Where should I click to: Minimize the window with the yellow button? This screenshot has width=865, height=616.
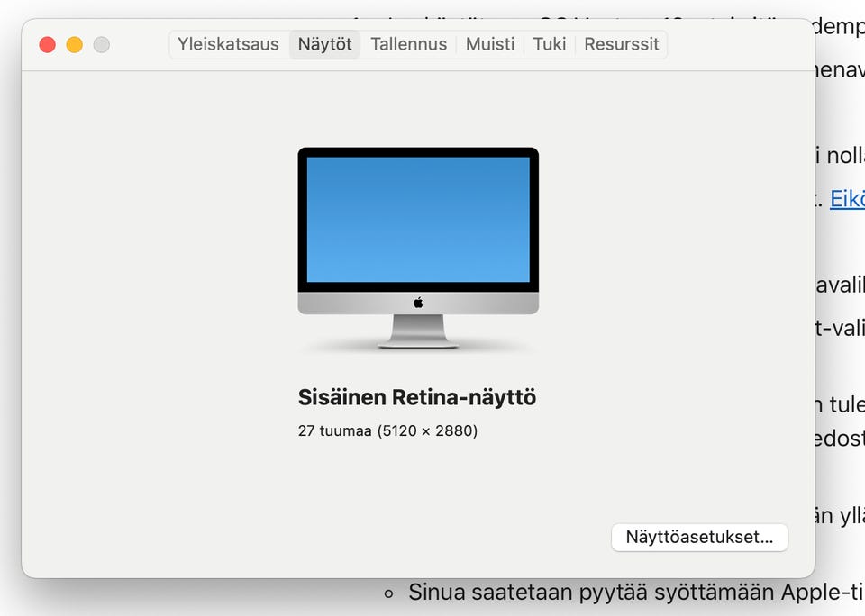point(75,45)
